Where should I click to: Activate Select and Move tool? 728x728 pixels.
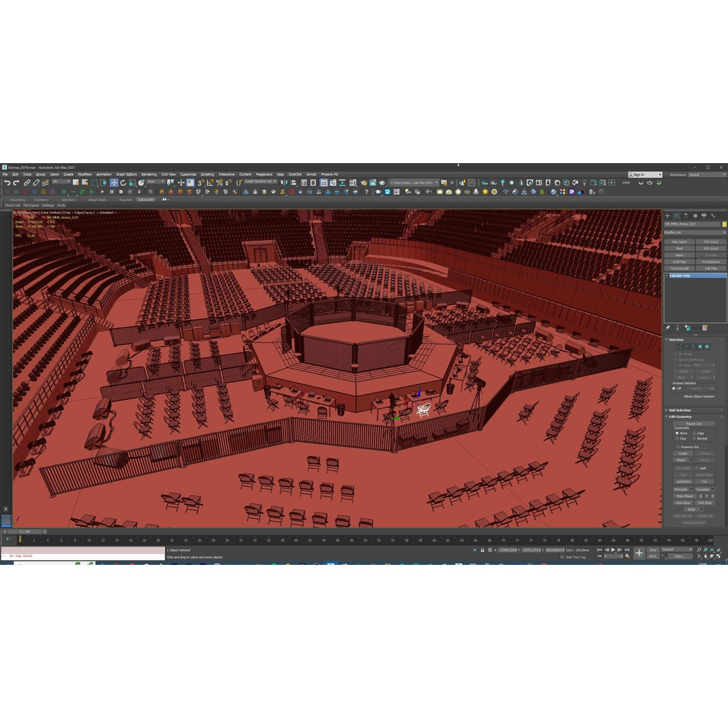point(114,183)
